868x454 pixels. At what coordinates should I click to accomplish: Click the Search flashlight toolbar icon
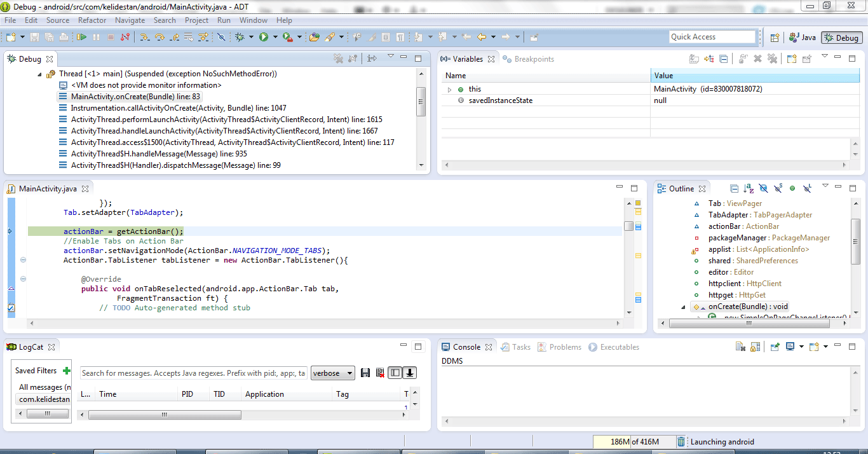click(330, 37)
